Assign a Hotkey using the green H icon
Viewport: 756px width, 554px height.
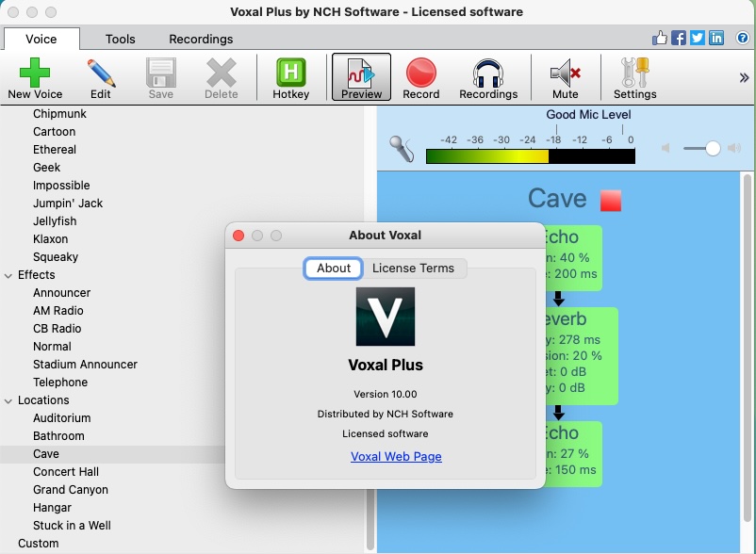point(290,77)
